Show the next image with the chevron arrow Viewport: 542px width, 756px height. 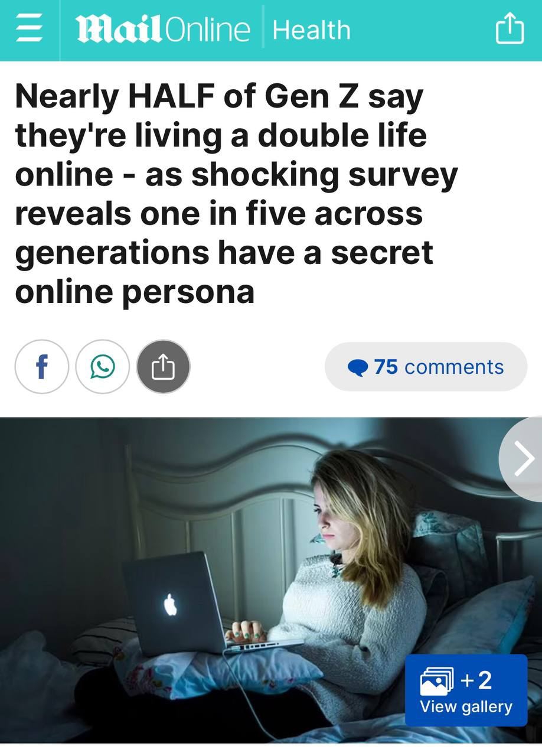click(x=522, y=459)
